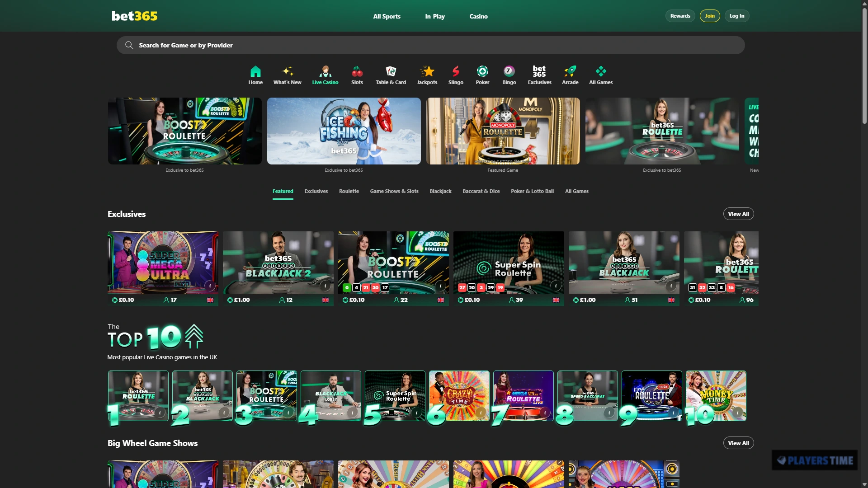Switch to the Blackjack tab
This screenshot has width=868, height=488.
point(440,191)
